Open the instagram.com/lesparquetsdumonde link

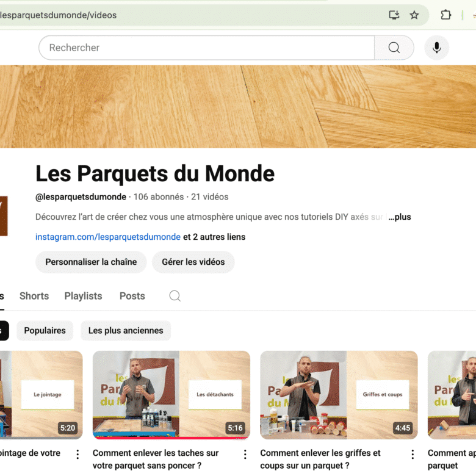[108, 237]
